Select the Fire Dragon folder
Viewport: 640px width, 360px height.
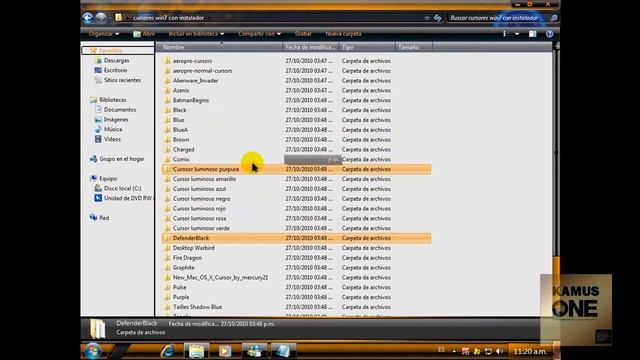[187, 258]
